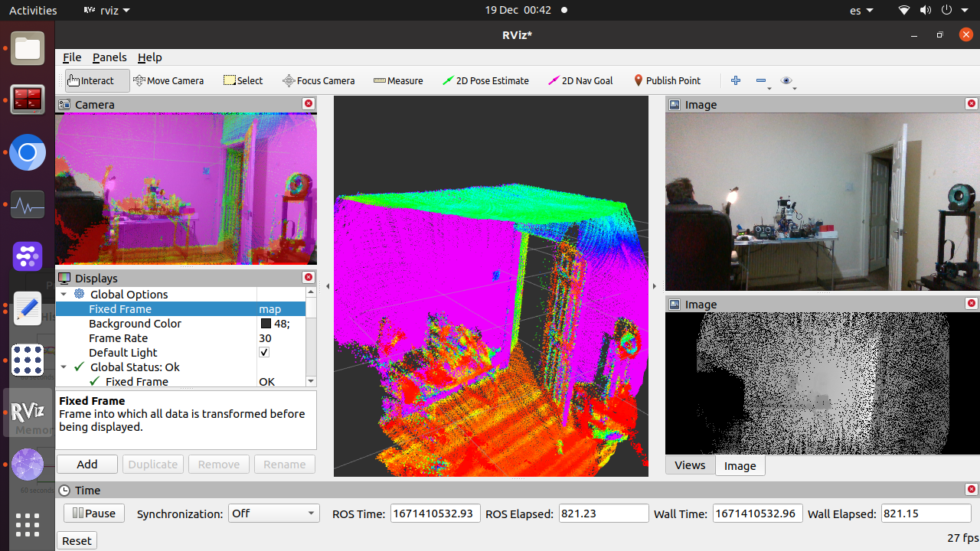The image size is (980, 551).
Task: Click the Publish Point tool
Action: coord(667,80)
